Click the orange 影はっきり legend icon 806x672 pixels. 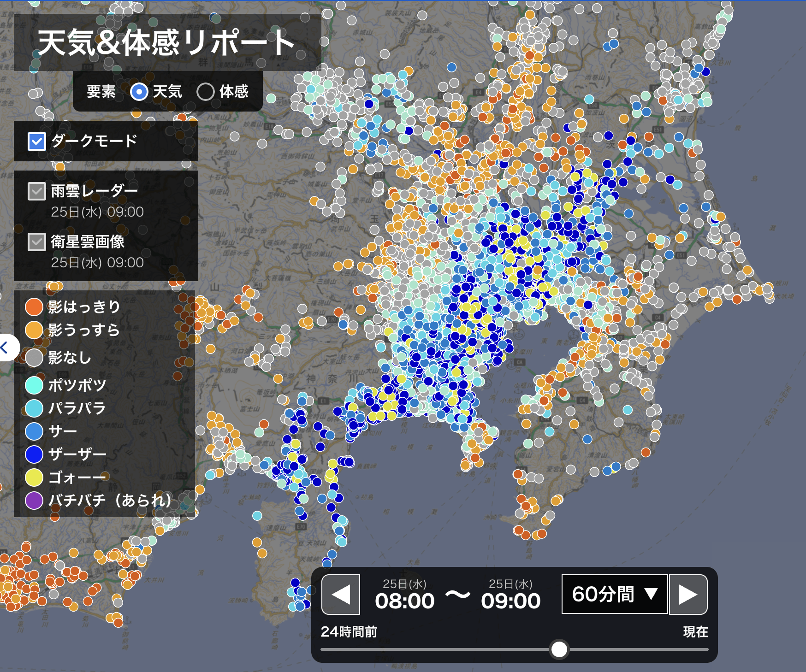[34, 307]
